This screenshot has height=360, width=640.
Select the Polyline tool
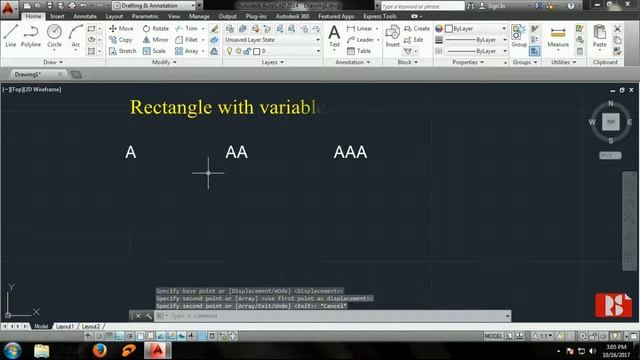coord(31,36)
